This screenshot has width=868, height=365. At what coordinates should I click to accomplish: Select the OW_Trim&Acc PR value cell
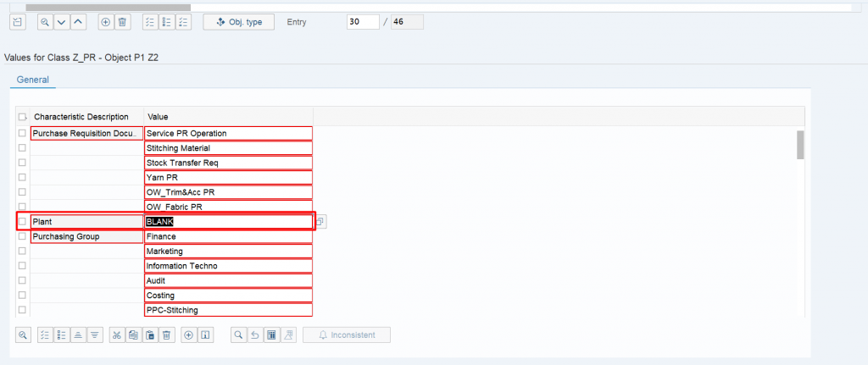pos(229,192)
